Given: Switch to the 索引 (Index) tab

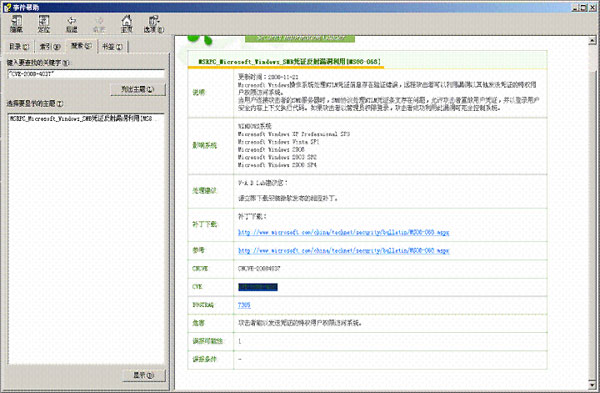Looking at the screenshot, I should [50, 46].
